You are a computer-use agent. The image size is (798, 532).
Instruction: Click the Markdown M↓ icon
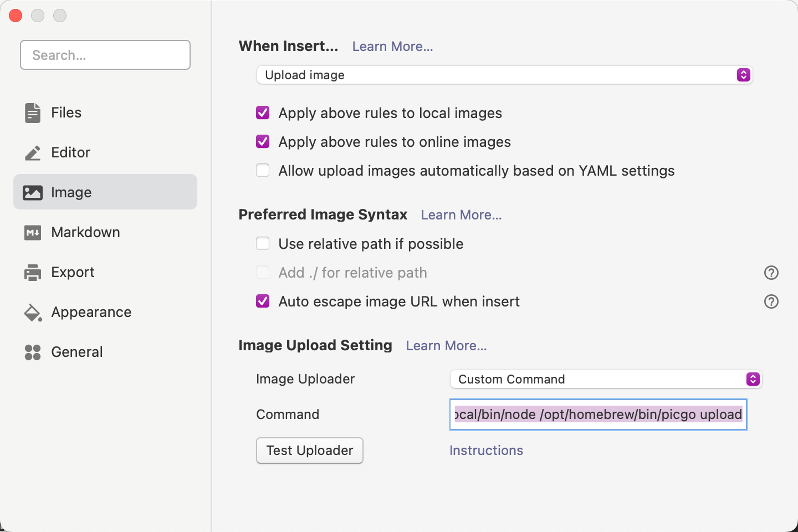point(33,232)
